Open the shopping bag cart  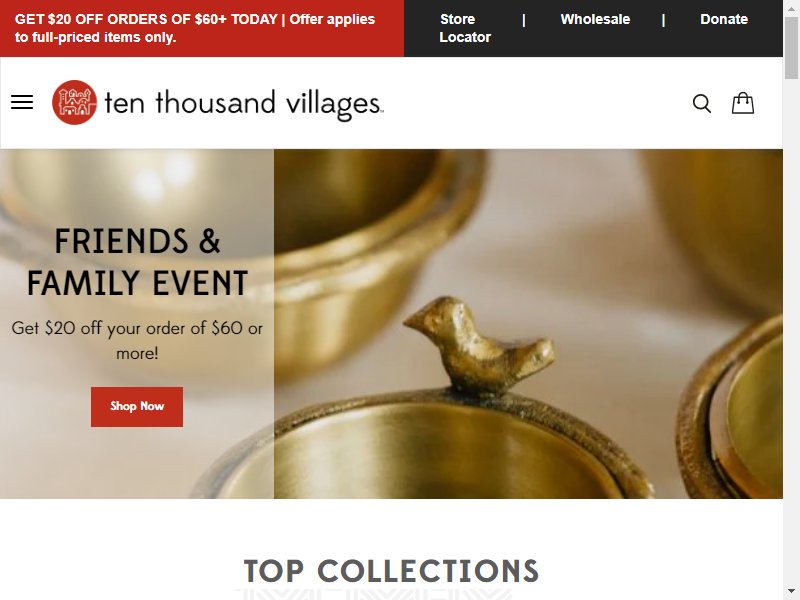point(743,103)
